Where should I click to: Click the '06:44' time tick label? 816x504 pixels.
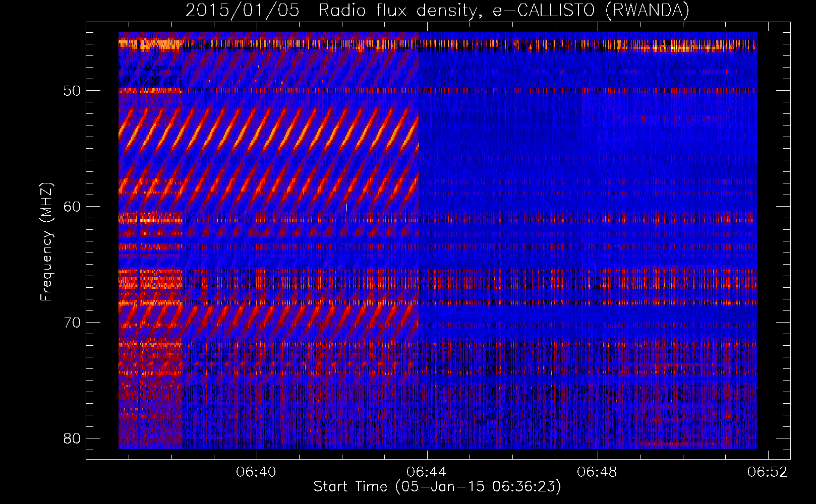(427, 472)
